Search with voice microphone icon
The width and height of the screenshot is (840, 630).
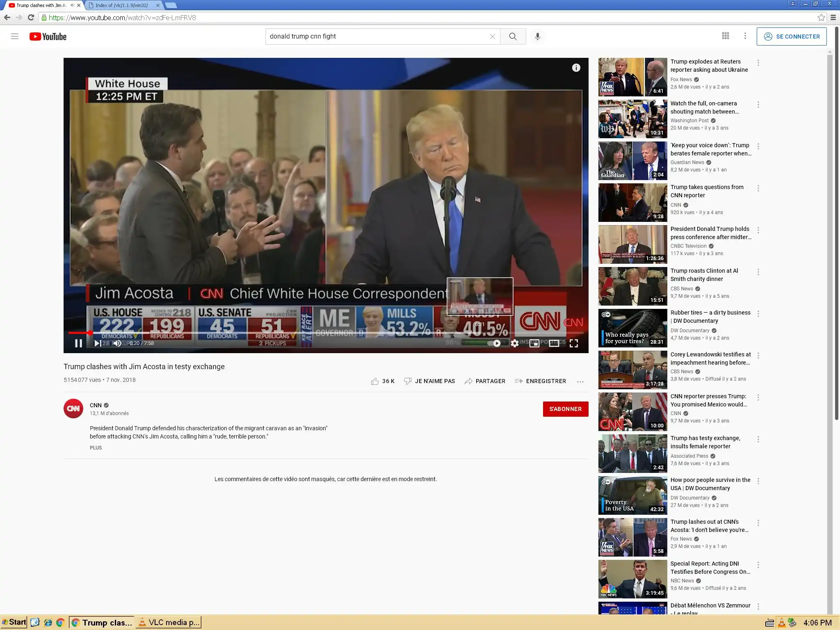coord(537,37)
